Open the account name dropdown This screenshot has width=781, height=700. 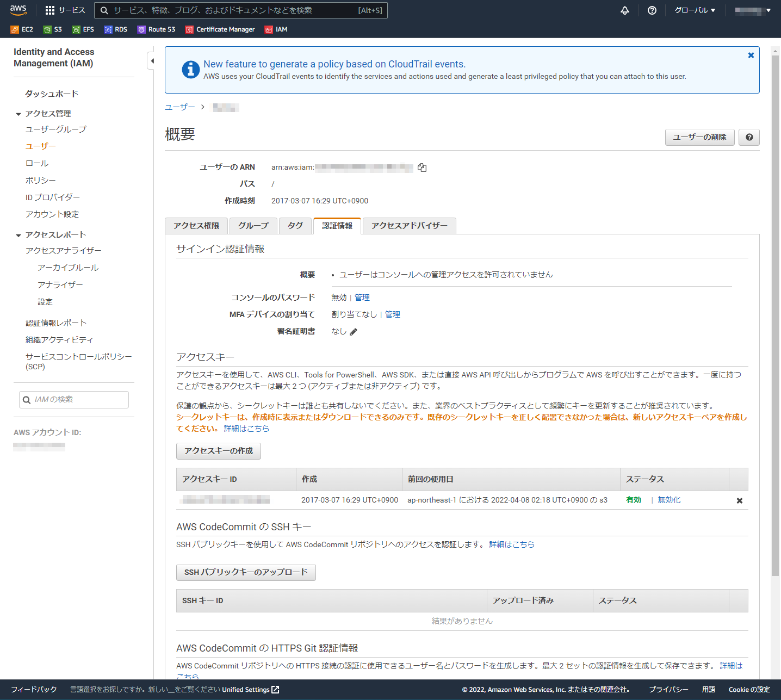point(753,10)
